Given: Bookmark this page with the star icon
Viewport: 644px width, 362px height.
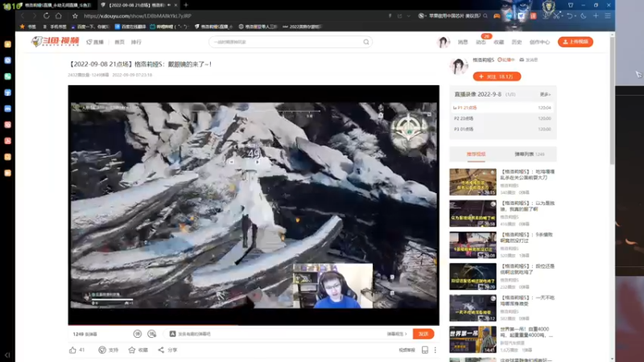Looking at the screenshot, I should [x=75, y=16].
